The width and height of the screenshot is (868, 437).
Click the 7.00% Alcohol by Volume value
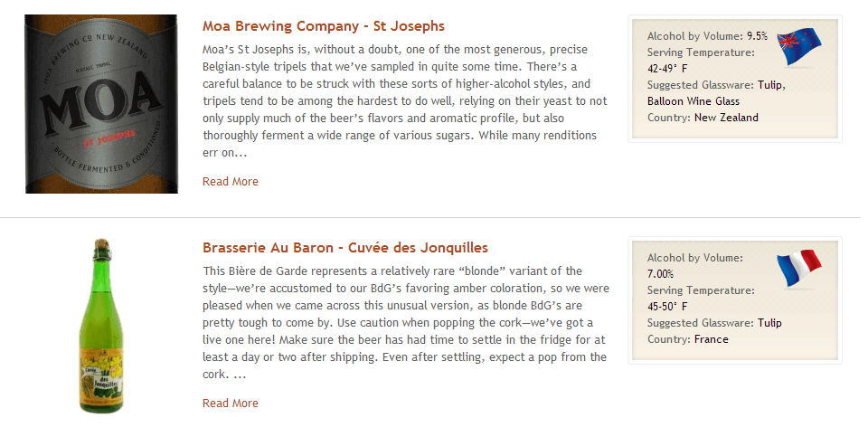(x=660, y=274)
